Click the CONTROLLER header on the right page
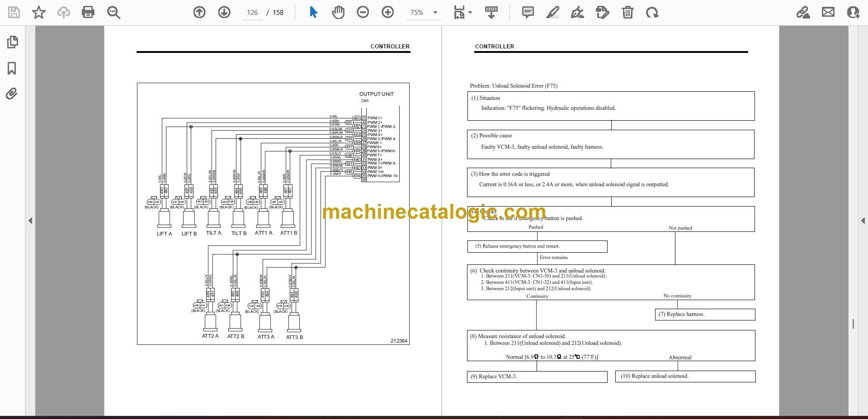 click(495, 47)
